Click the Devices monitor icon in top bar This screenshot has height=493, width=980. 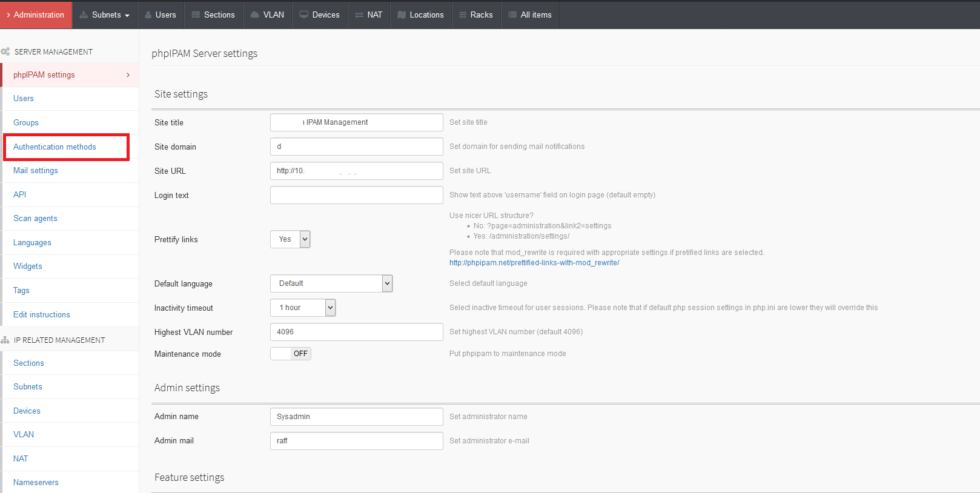304,15
